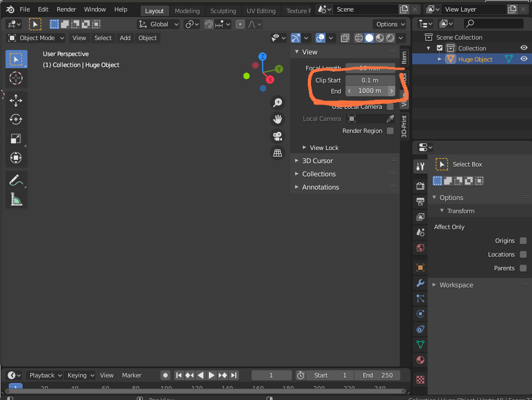Viewport: 532px width, 400px height.
Task: Select the Cursor tool in toolbar
Action: [16, 79]
